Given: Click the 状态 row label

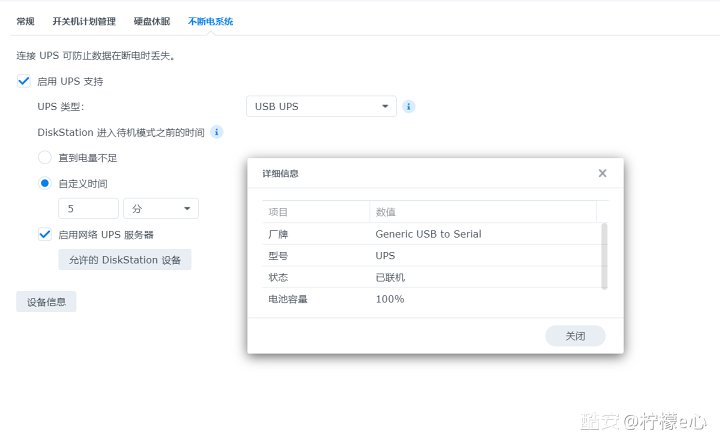Looking at the screenshot, I should coord(278,277).
